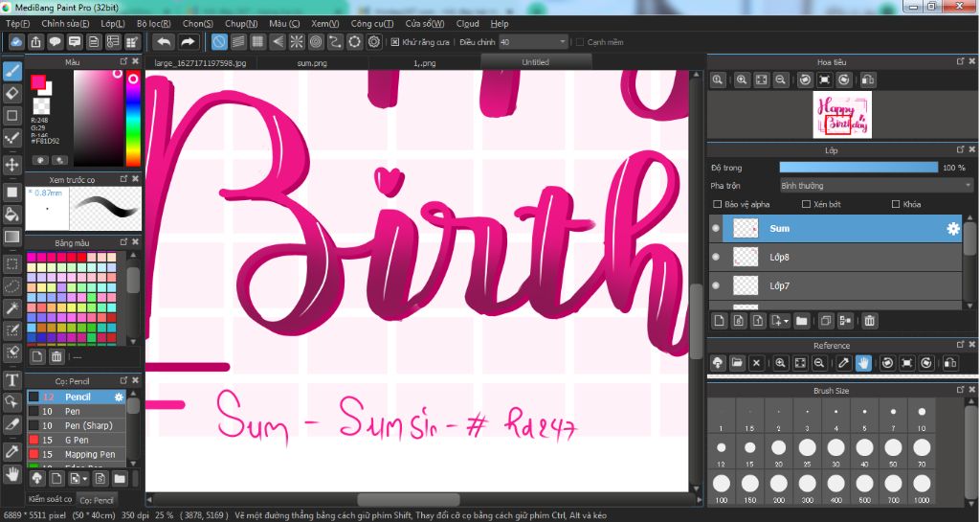Viewport: 980px width, 522px height.
Task: Toggle the Cạnh mềm checkbox
Action: 579,42
